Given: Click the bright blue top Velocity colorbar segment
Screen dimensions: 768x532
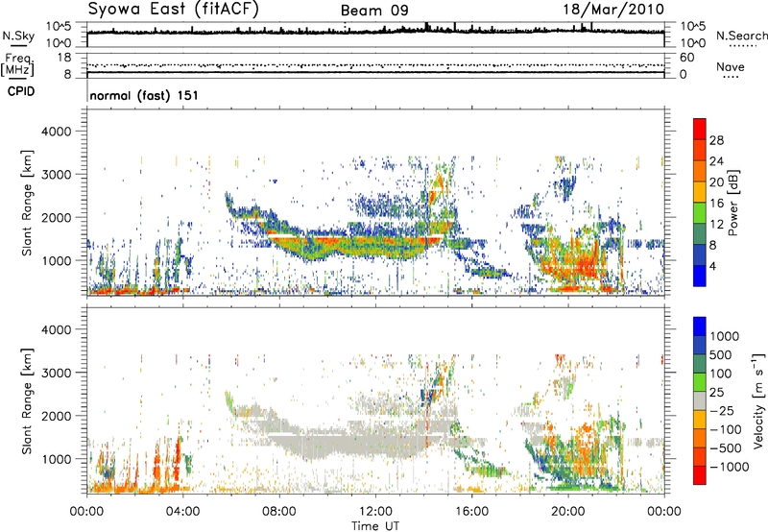Looking at the screenshot, I should coord(700,326).
